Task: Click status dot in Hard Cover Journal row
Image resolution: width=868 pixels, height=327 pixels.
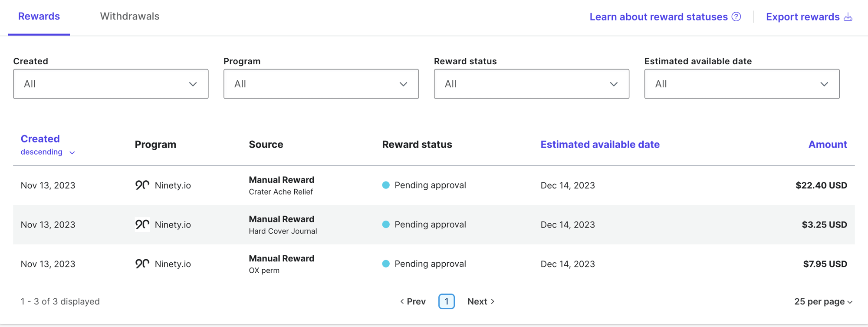Action: click(x=386, y=225)
